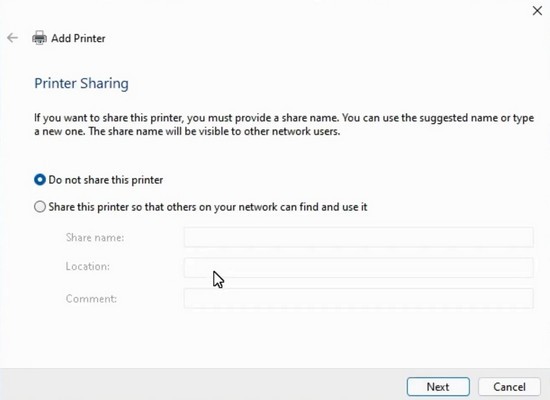Focus the Comment text field

pos(358,298)
